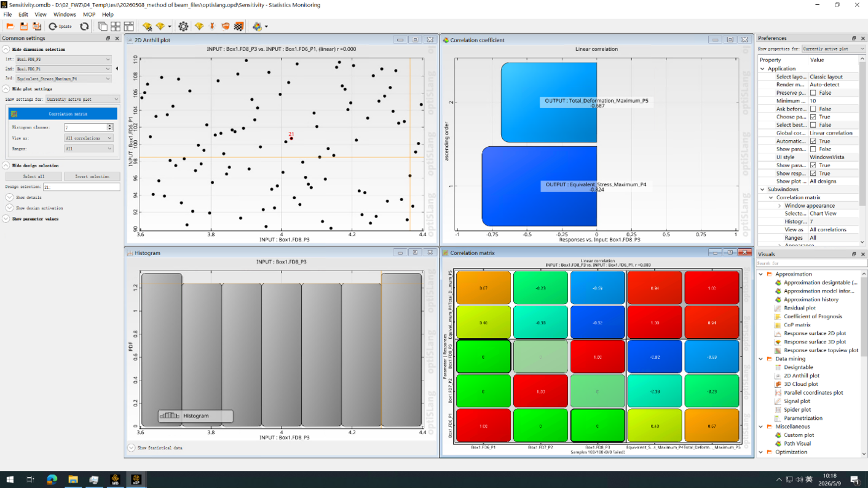Select the four-pane grid layout icon
Viewport: 868px width, 488px height.
coord(116,26)
